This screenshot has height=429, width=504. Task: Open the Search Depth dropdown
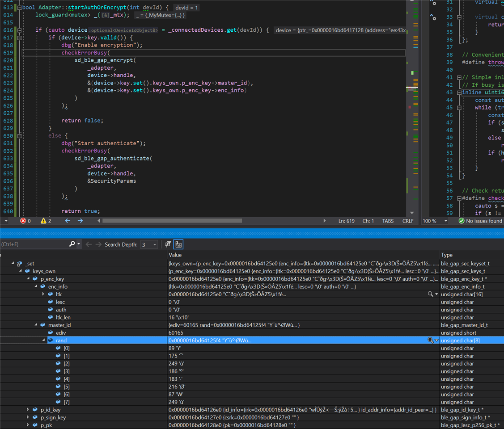tap(155, 244)
